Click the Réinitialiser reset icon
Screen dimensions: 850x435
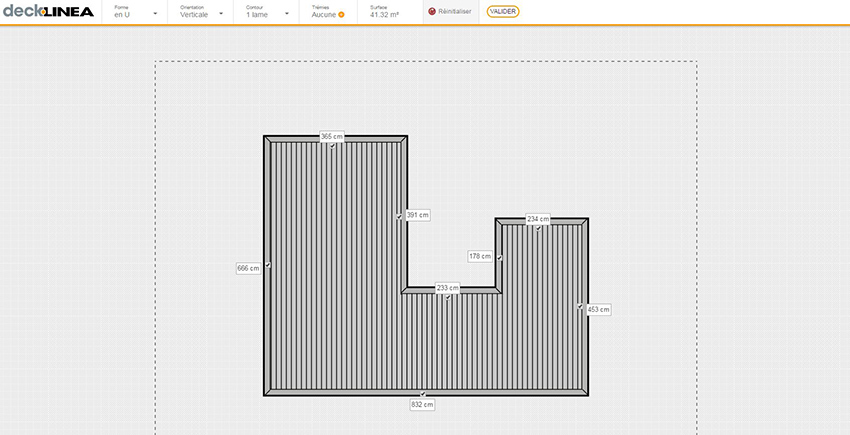(432, 11)
